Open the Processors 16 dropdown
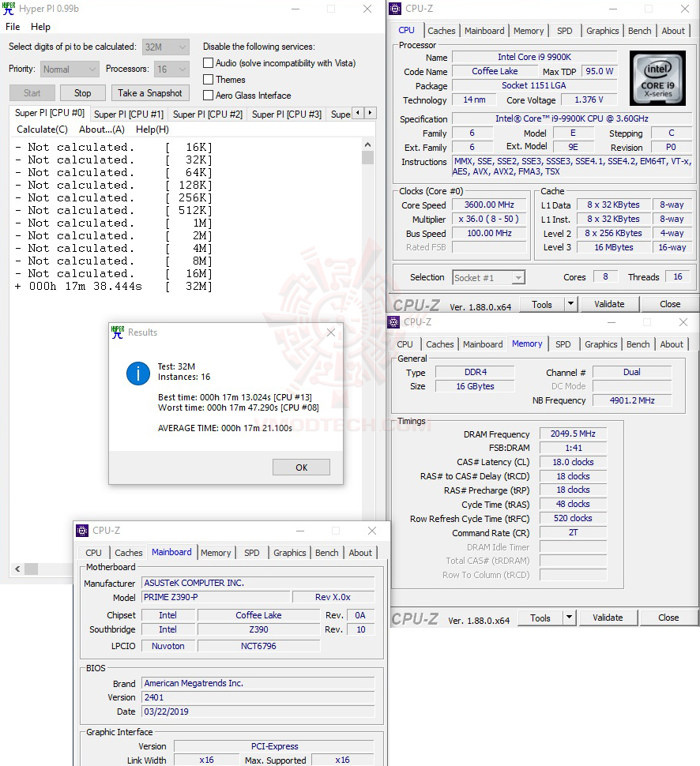This screenshot has width=700, height=766. coord(171,69)
